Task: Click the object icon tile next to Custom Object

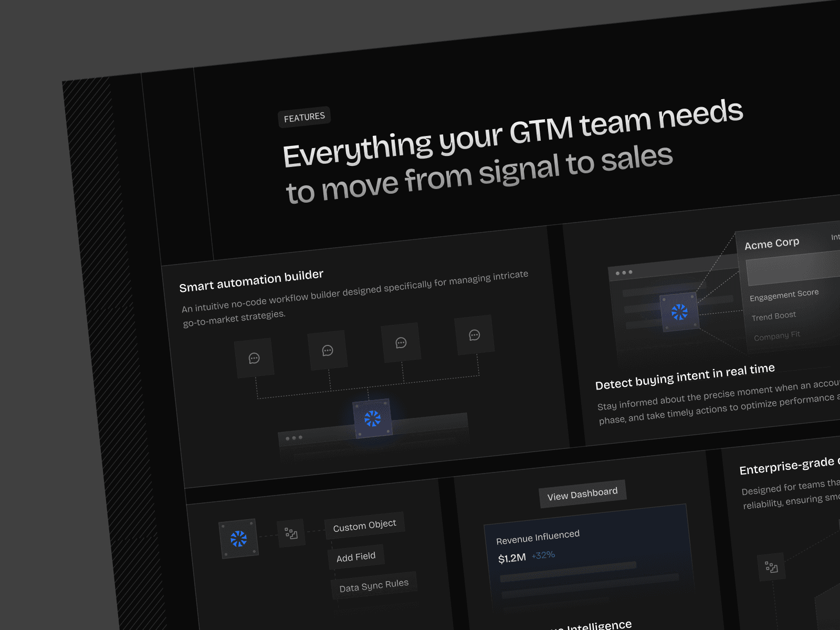Action: (291, 533)
